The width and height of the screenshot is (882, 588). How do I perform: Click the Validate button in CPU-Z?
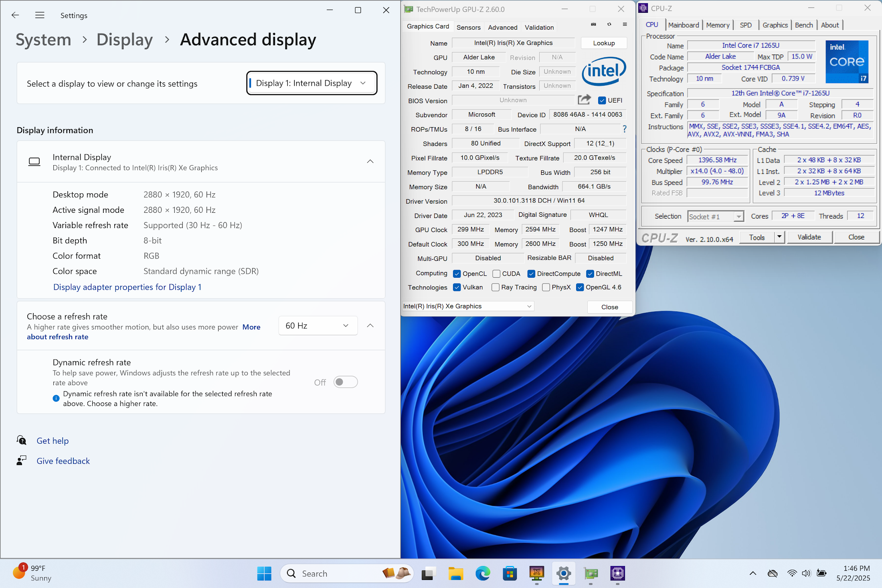pos(809,237)
